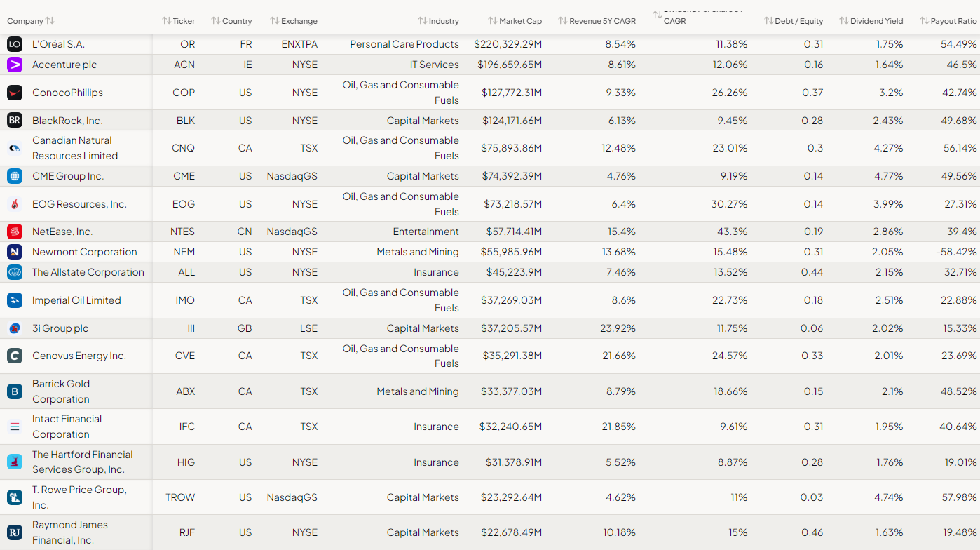Open the EOG Resources, Inc. company link
The height and width of the screenshot is (550, 980).
[x=79, y=204]
